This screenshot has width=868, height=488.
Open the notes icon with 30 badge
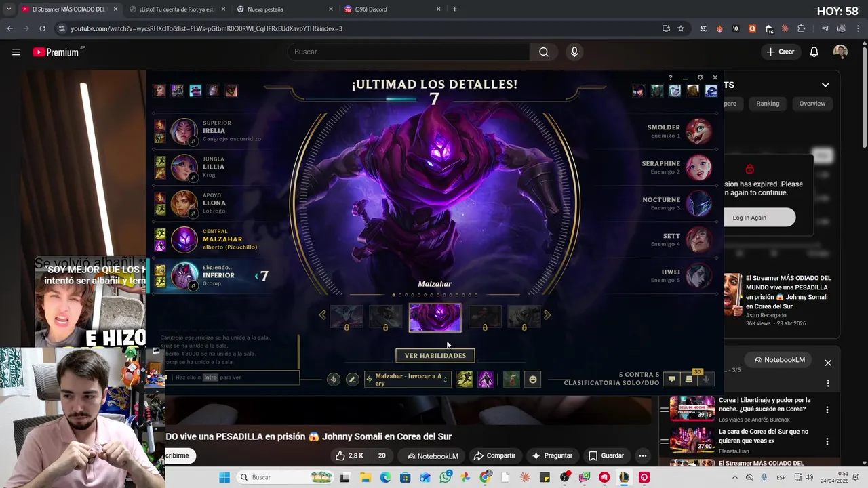[689, 379]
